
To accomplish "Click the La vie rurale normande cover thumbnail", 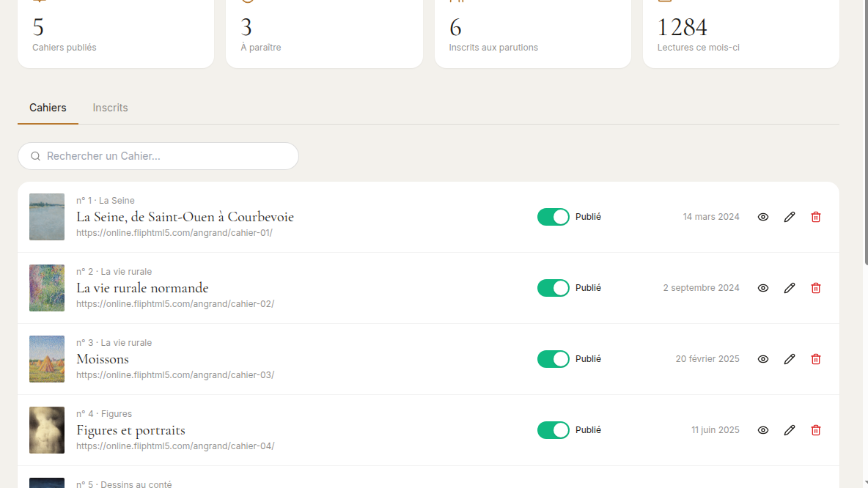I will coord(46,288).
